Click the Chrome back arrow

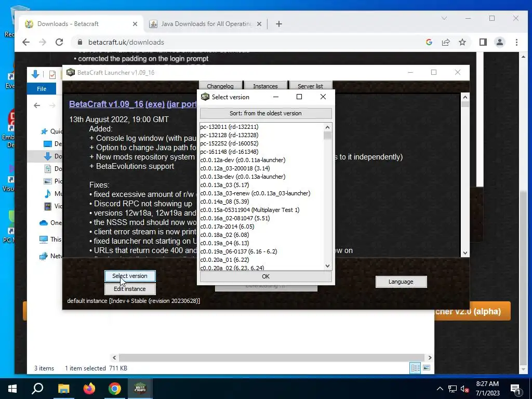click(26, 42)
